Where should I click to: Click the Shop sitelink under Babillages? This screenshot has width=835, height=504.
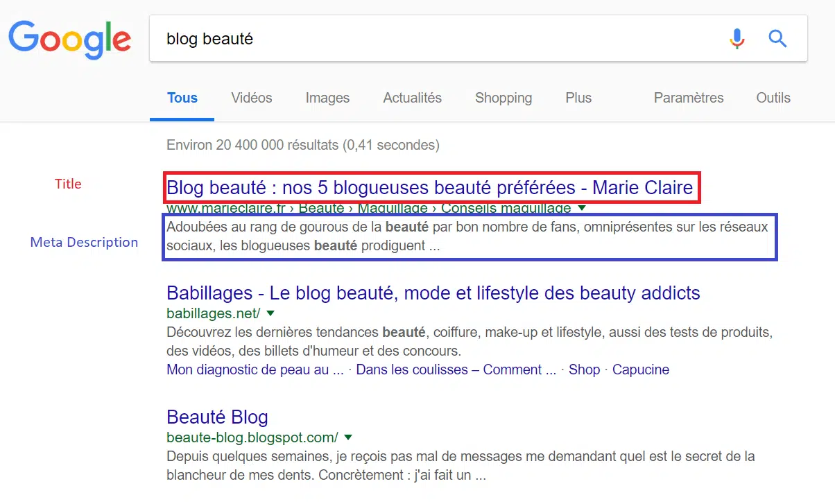point(584,370)
